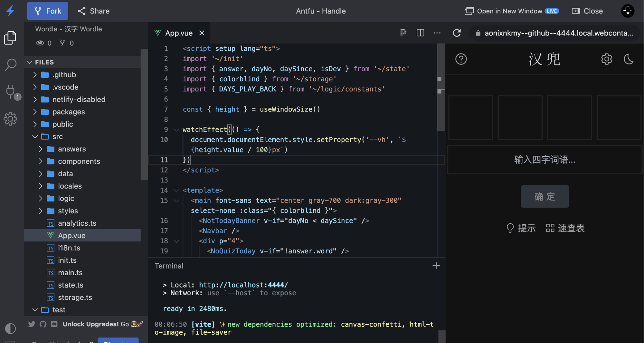Click the 提示 hint button
Viewport: 644px width, 343px height.
(521, 228)
